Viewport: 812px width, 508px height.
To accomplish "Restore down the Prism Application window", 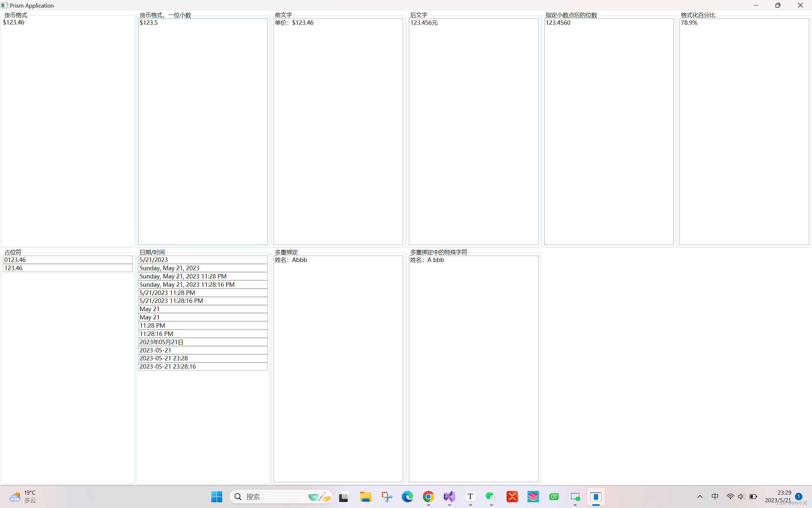I will pos(778,5).
